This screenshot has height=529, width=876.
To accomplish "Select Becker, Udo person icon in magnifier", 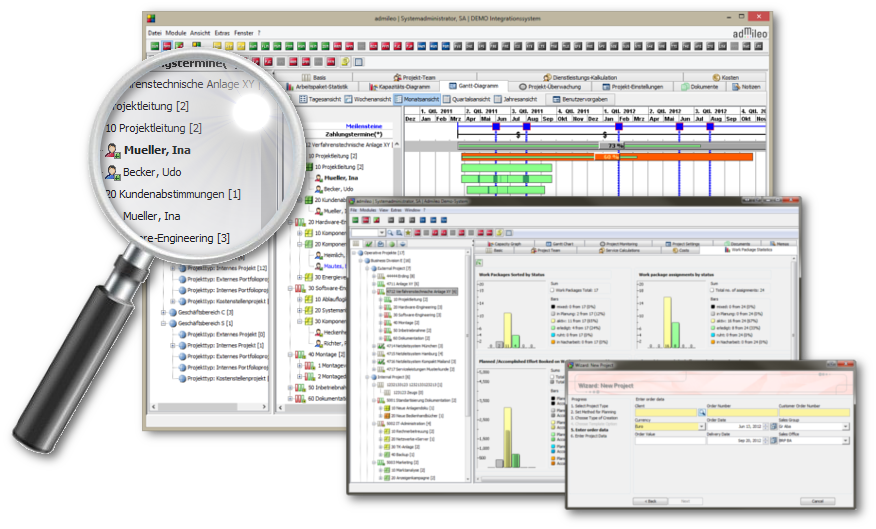I will pyautogui.click(x=111, y=172).
